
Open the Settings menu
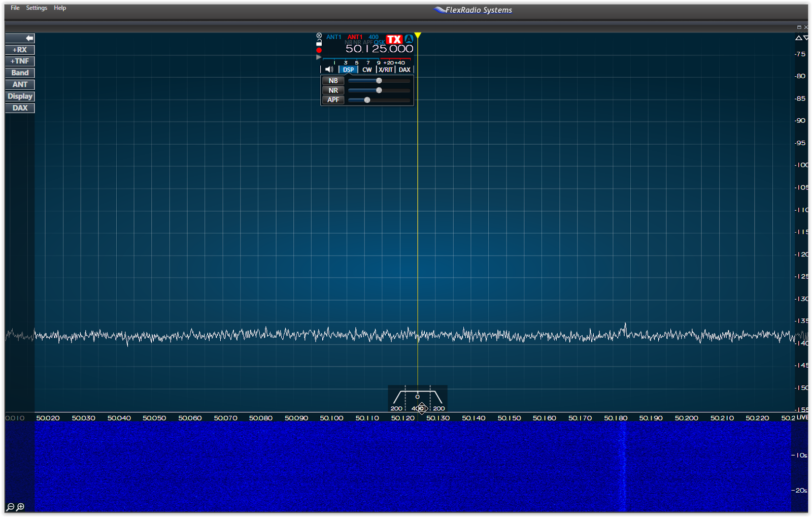[x=36, y=8]
